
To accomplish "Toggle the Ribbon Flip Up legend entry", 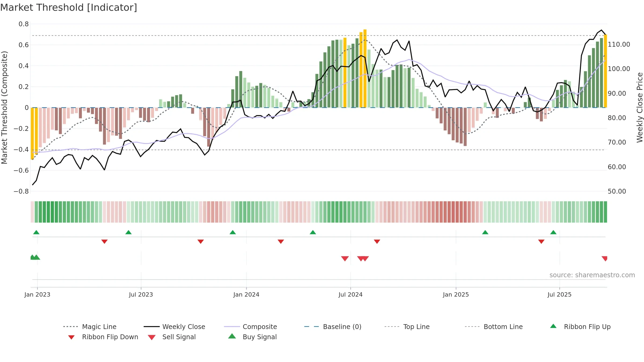I will [x=580, y=327].
